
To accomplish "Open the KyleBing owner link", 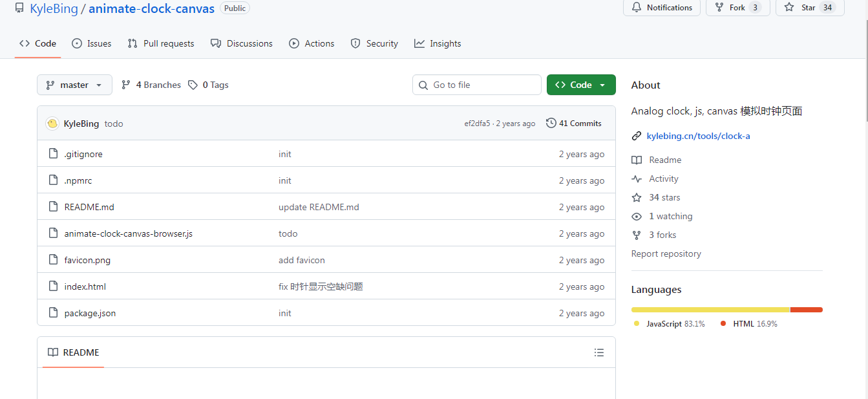I will click(x=54, y=9).
